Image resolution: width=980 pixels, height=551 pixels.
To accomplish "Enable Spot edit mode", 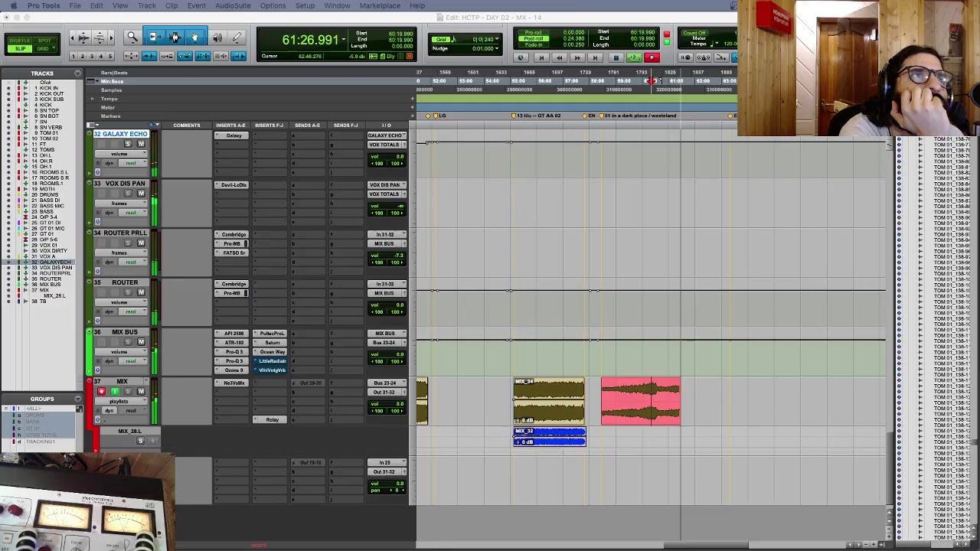I will point(44,41).
